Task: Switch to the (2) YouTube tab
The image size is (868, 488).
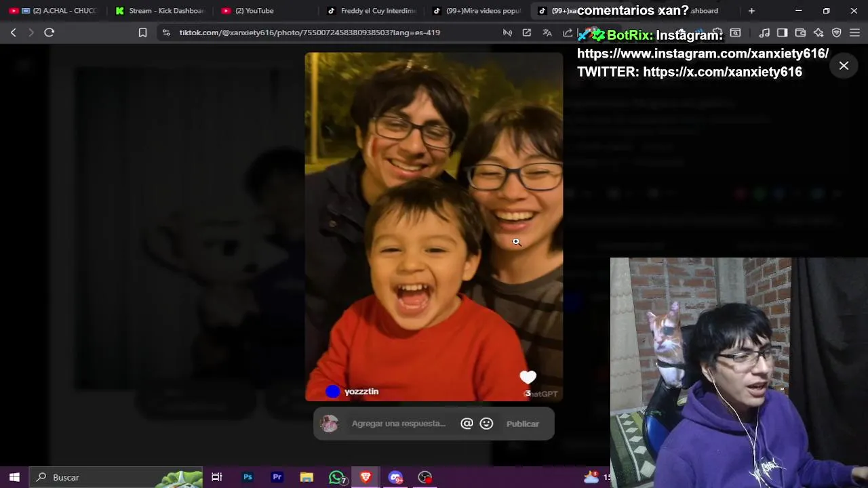Action: [x=267, y=11]
